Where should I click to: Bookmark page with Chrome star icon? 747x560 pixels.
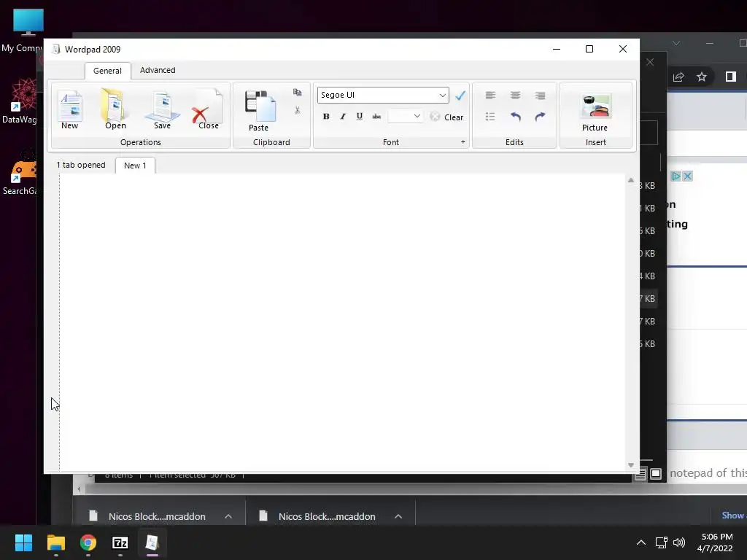click(x=702, y=77)
